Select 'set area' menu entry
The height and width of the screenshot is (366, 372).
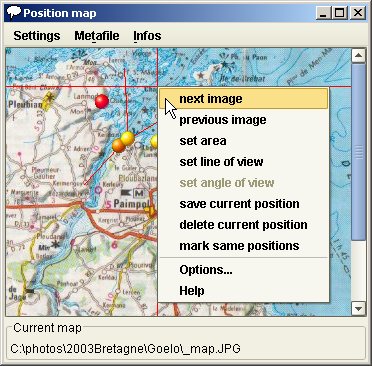(244, 141)
